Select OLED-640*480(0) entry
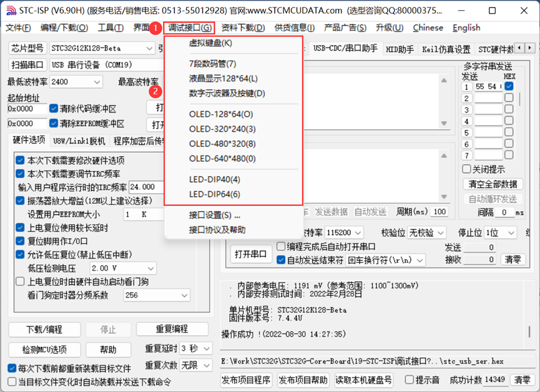This screenshot has width=540, height=392. [233, 159]
